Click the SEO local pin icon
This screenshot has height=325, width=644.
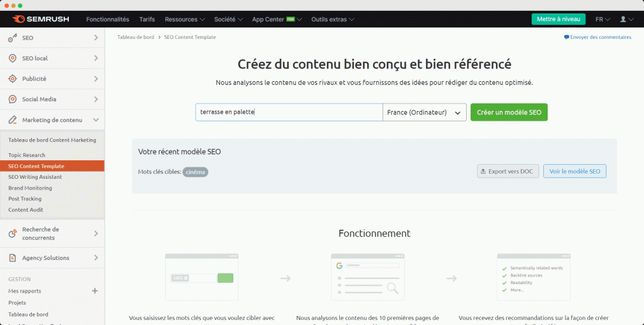coord(13,58)
